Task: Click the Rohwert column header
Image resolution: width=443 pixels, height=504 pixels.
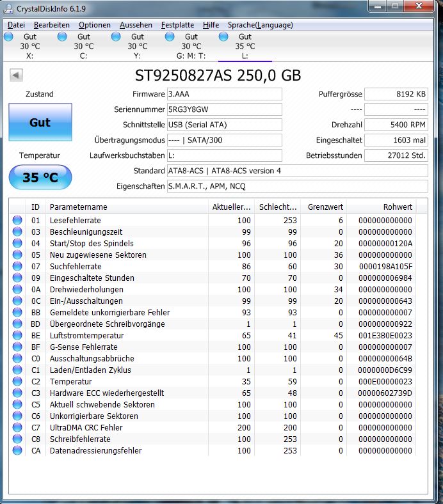Action: (382, 207)
